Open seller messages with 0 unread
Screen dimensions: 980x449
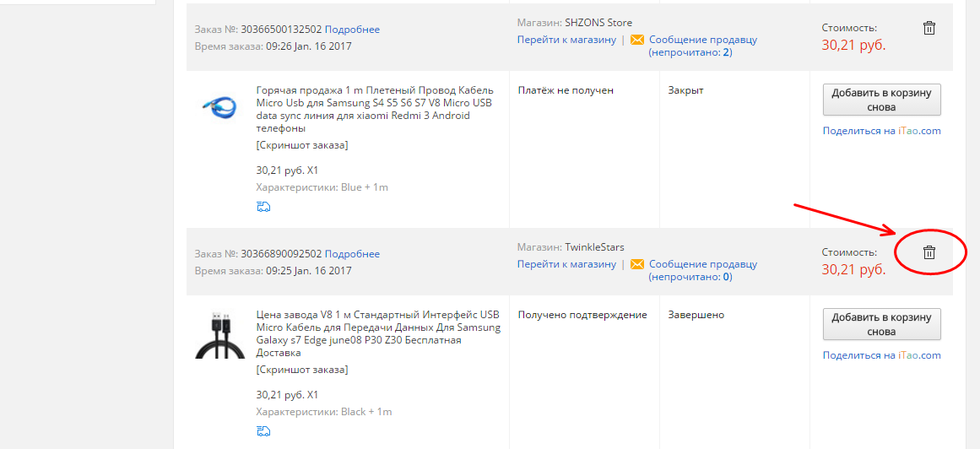click(702, 270)
